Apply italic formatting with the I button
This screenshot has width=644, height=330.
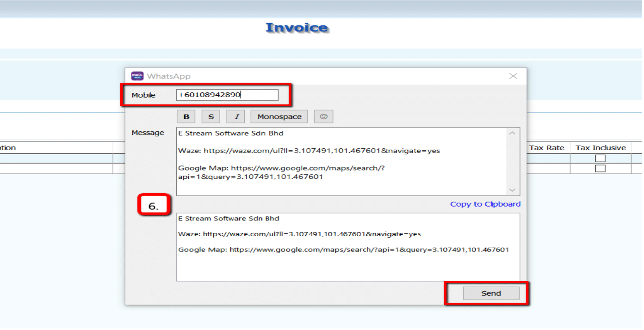pos(236,117)
